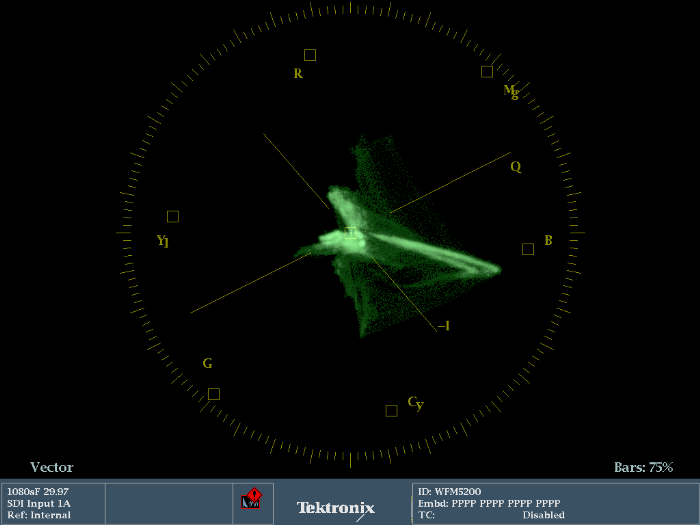Click the 1080sF 29.97 format readout
This screenshot has height=525, width=700.
[38, 492]
